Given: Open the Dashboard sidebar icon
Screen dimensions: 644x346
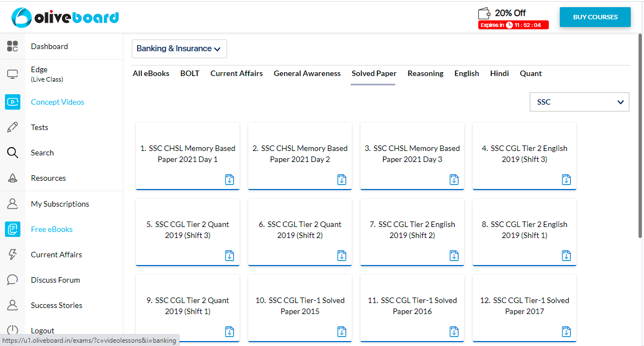Looking at the screenshot, I should [x=12, y=46].
